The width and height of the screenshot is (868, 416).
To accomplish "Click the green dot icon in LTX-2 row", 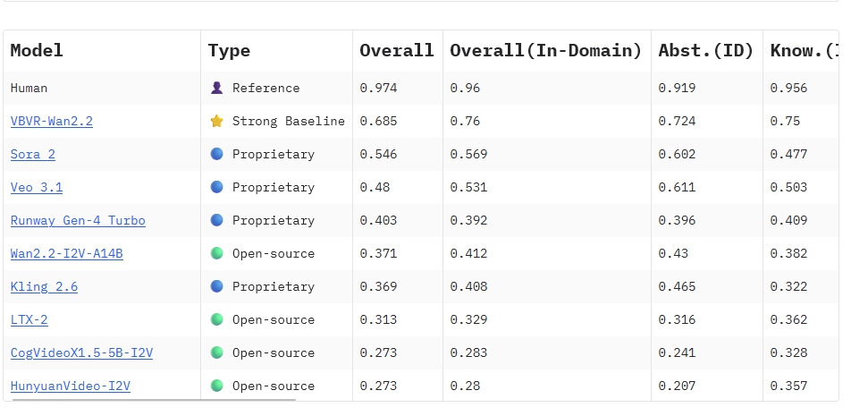I will click(217, 319).
